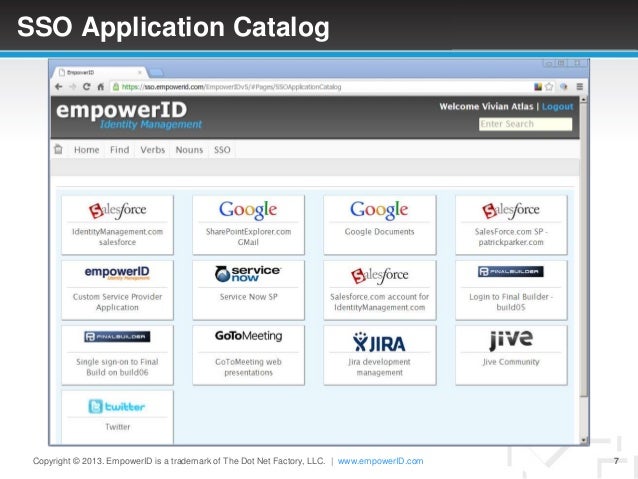The width and height of the screenshot is (638, 479).
Task: Click the globe extension icon next to the star
Action: [x=564, y=87]
